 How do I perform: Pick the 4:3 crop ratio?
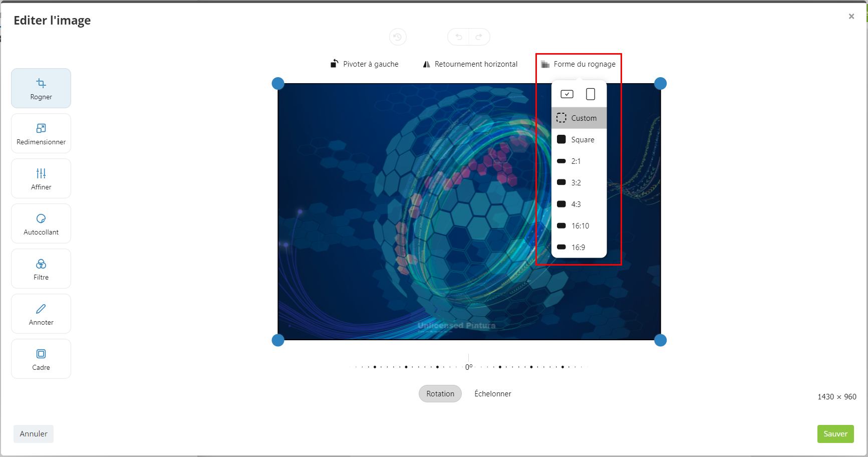coord(579,204)
